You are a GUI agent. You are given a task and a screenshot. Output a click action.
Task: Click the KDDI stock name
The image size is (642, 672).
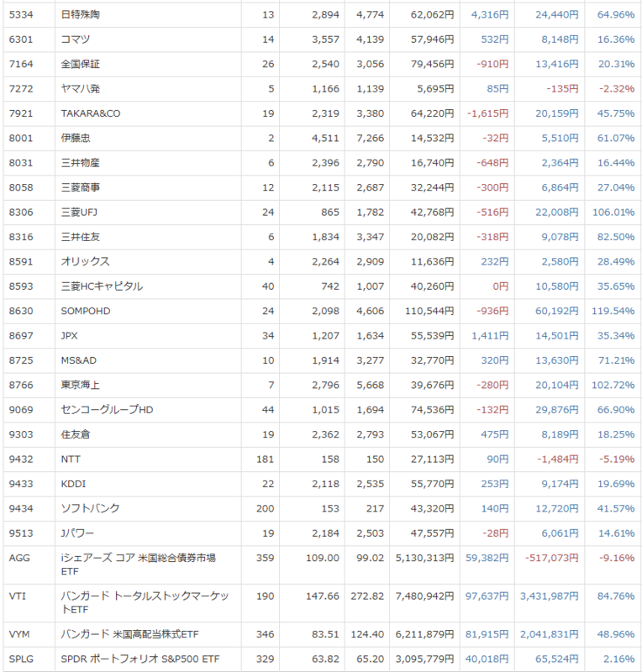pyautogui.click(x=73, y=484)
